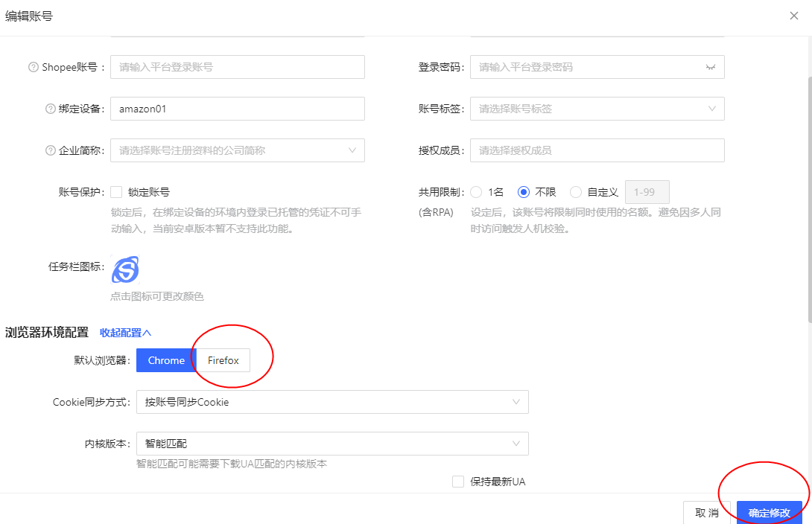The width and height of the screenshot is (812, 524).
Task: Check the 保持最新UA checkbox
Action: [458, 482]
